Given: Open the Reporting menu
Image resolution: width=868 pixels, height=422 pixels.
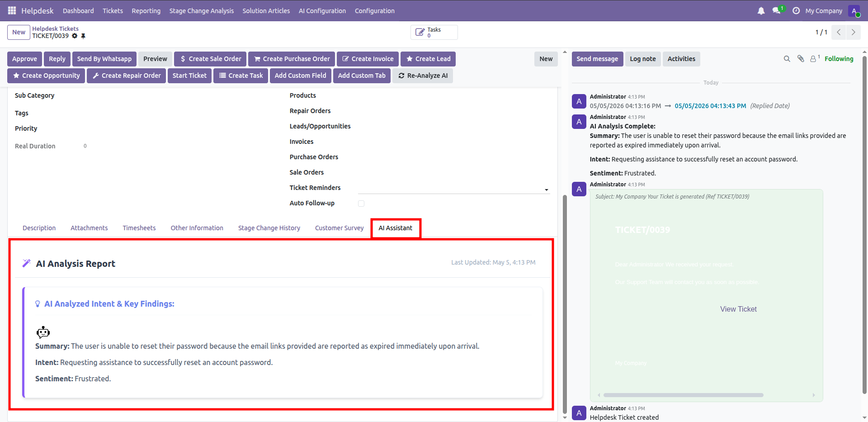Looking at the screenshot, I should coord(146,11).
